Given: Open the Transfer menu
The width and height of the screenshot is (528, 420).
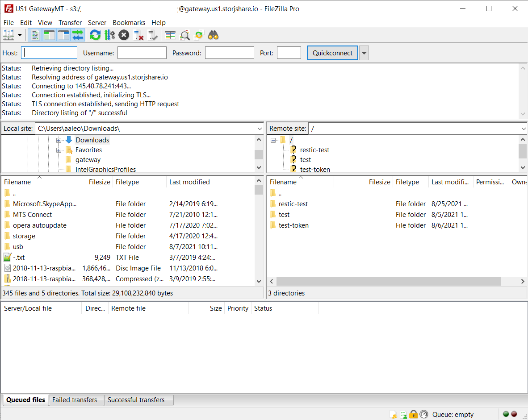Looking at the screenshot, I should coord(70,23).
